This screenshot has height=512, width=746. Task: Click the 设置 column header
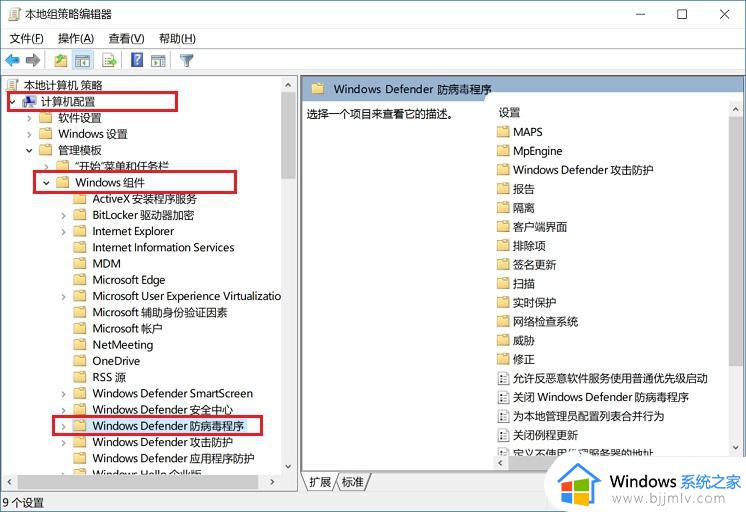click(x=509, y=113)
